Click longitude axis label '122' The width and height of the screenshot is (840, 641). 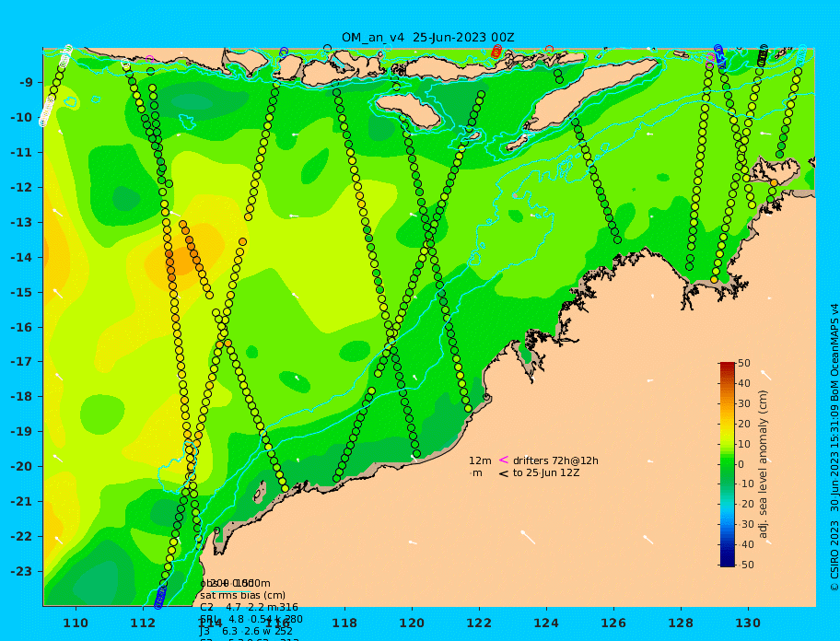[479, 623]
